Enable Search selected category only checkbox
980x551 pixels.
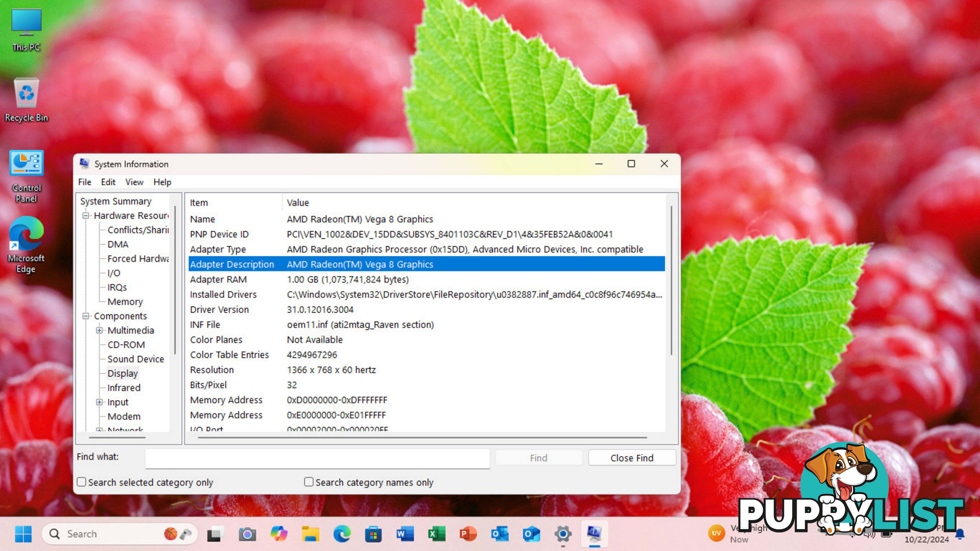pyautogui.click(x=81, y=482)
